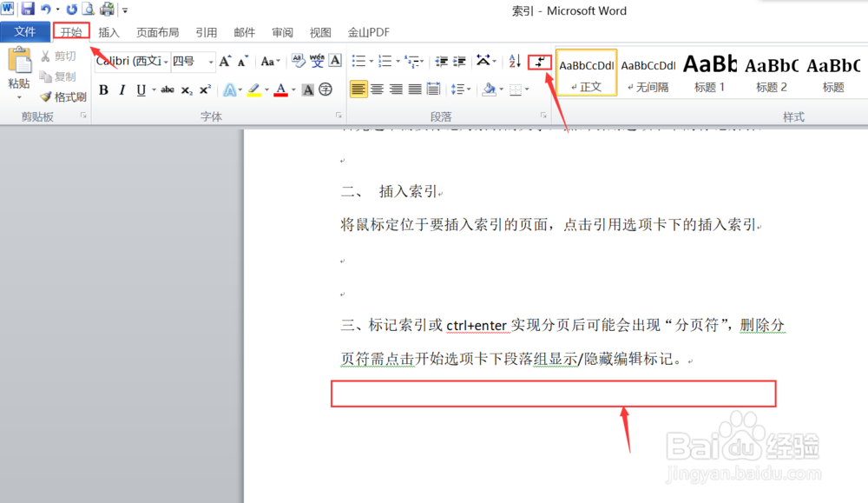Click the heading 二、插入索引
The height and width of the screenshot is (503, 868).
point(391,192)
